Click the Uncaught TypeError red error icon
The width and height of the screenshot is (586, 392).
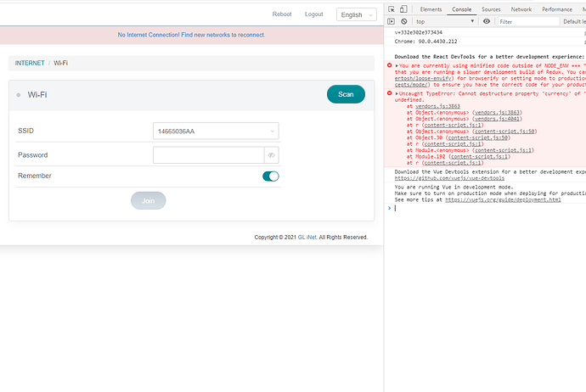(x=390, y=93)
